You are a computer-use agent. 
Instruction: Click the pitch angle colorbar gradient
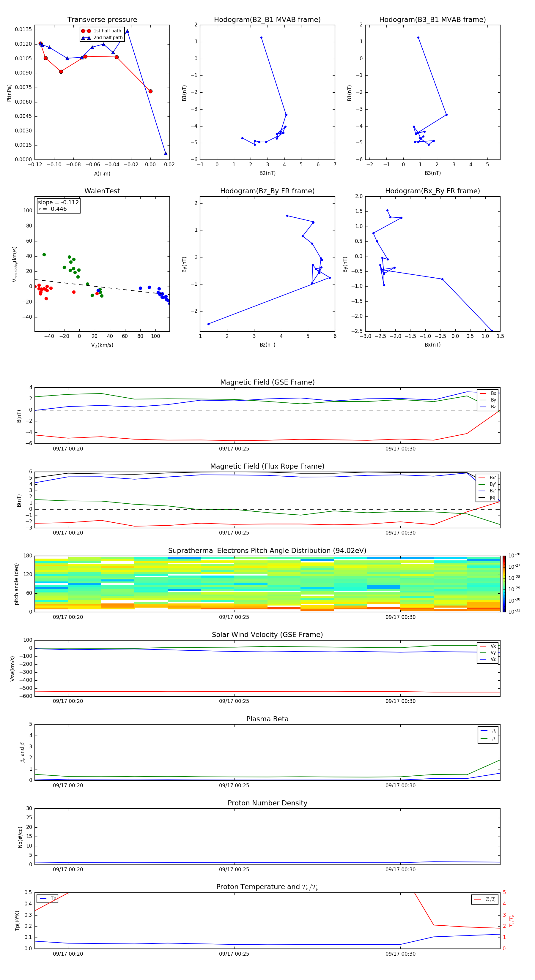504,584
